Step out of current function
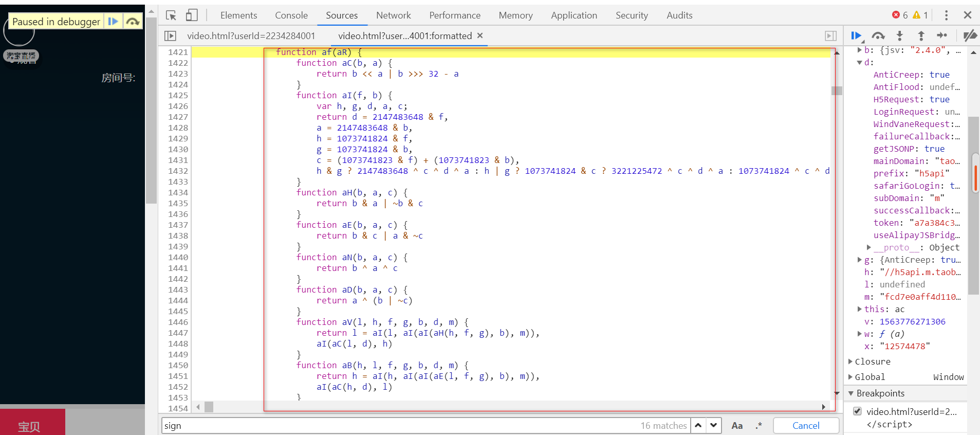Viewport: 980px width, 435px height. pyautogui.click(x=921, y=35)
